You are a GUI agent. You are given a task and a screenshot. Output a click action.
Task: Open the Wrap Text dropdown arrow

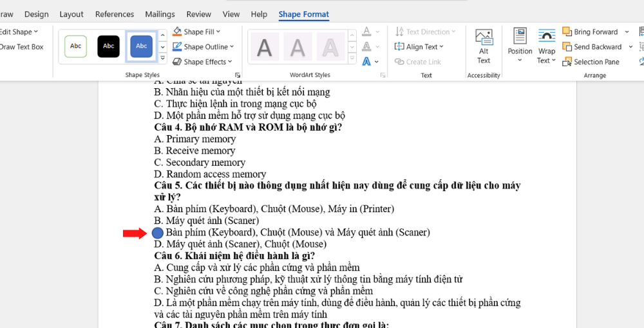554,60
